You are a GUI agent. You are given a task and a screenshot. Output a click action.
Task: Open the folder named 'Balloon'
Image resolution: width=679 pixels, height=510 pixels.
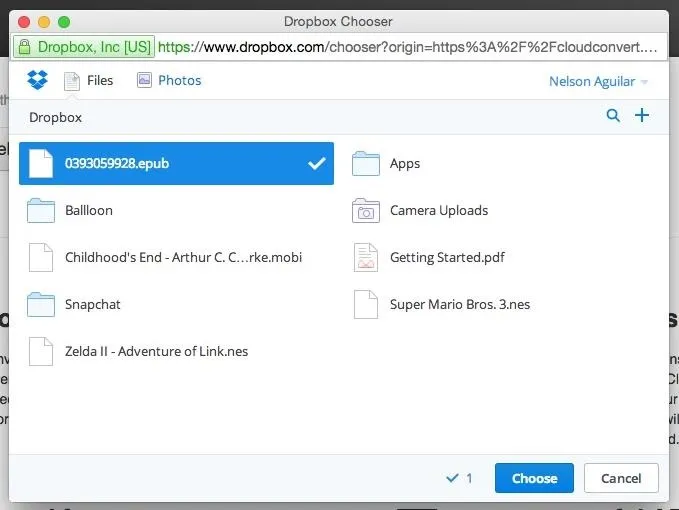click(89, 210)
